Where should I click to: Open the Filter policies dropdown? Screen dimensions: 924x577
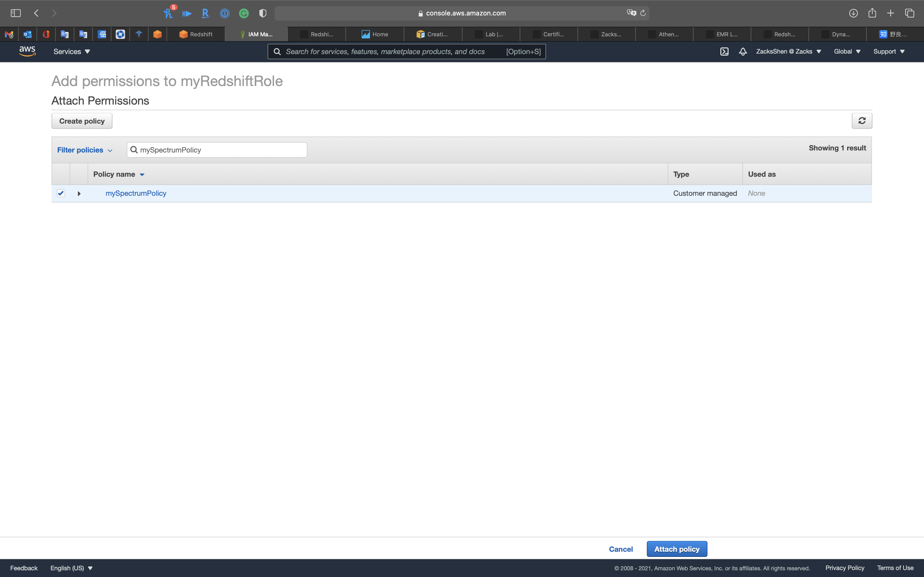(84, 150)
